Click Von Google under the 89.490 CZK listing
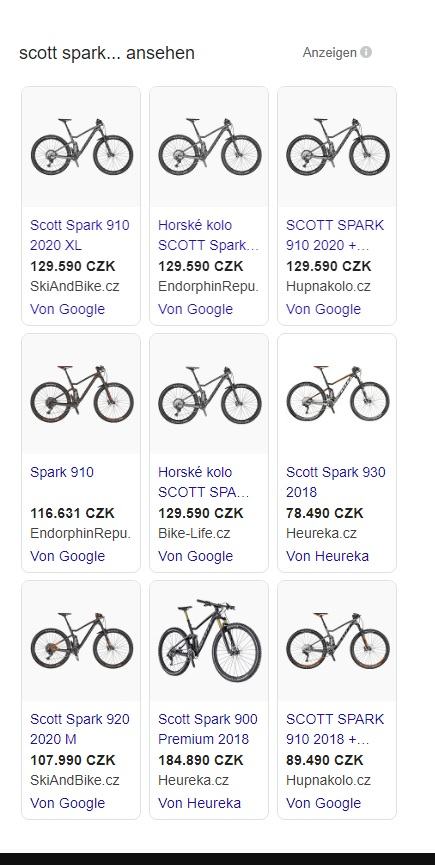The width and height of the screenshot is (435, 865). tap(323, 803)
